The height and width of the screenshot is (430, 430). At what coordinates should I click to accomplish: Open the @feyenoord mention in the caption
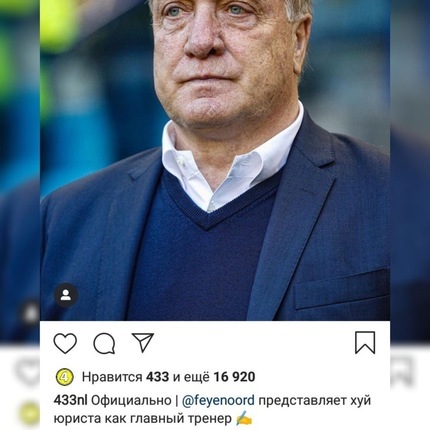click(218, 401)
